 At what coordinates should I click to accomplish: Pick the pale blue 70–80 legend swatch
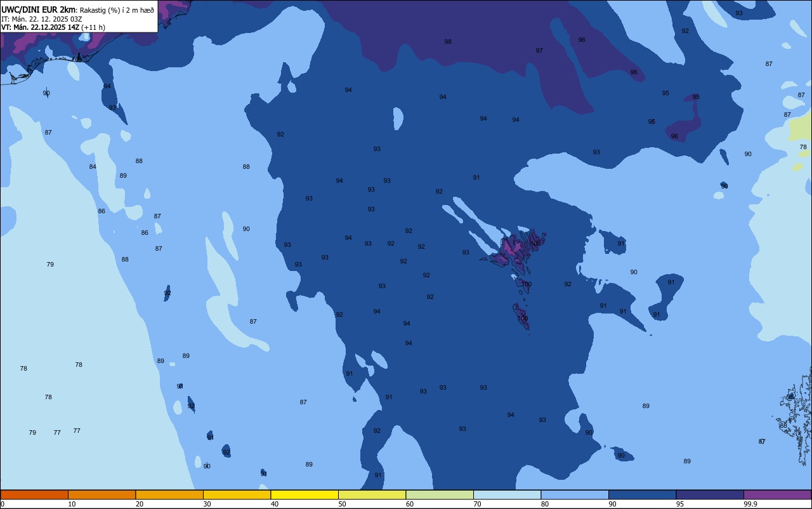pyautogui.click(x=507, y=494)
